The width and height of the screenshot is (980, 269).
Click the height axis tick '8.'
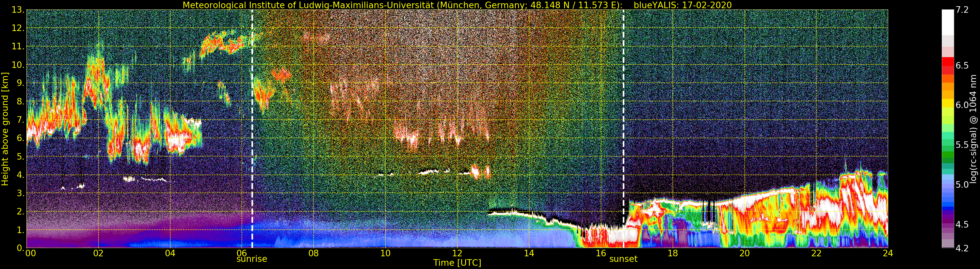tap(20, 102)
